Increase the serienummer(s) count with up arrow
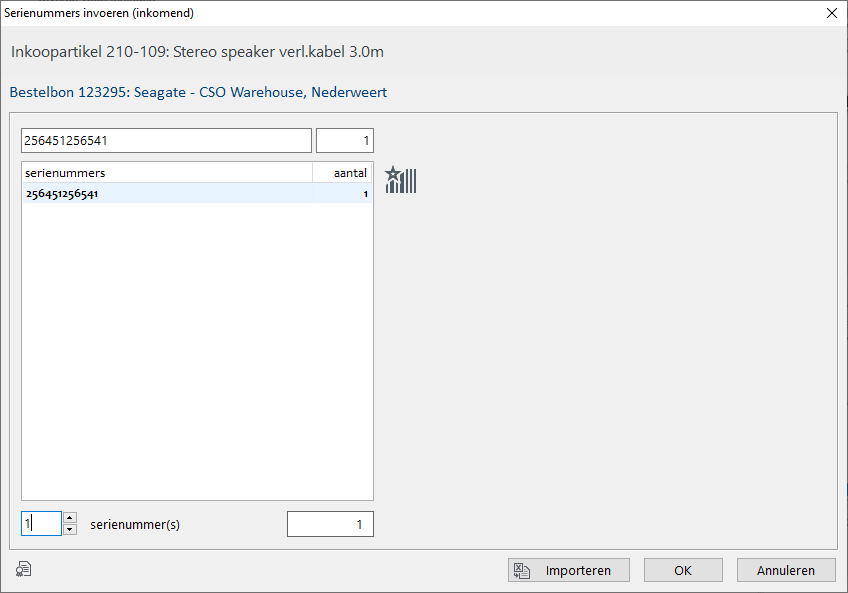Image resolution: width=848 pixels, height=593 pixels. (69, 518)
